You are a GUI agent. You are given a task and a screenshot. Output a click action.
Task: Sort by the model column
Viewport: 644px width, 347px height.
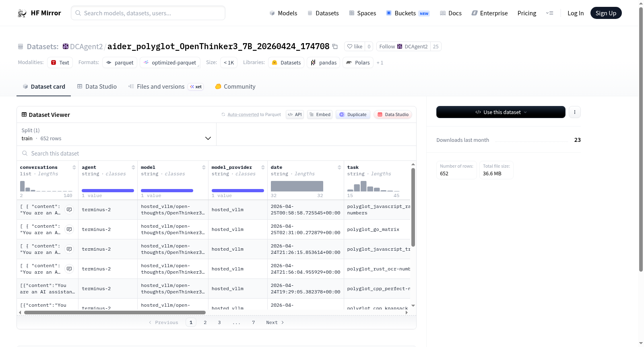[204, 167]
